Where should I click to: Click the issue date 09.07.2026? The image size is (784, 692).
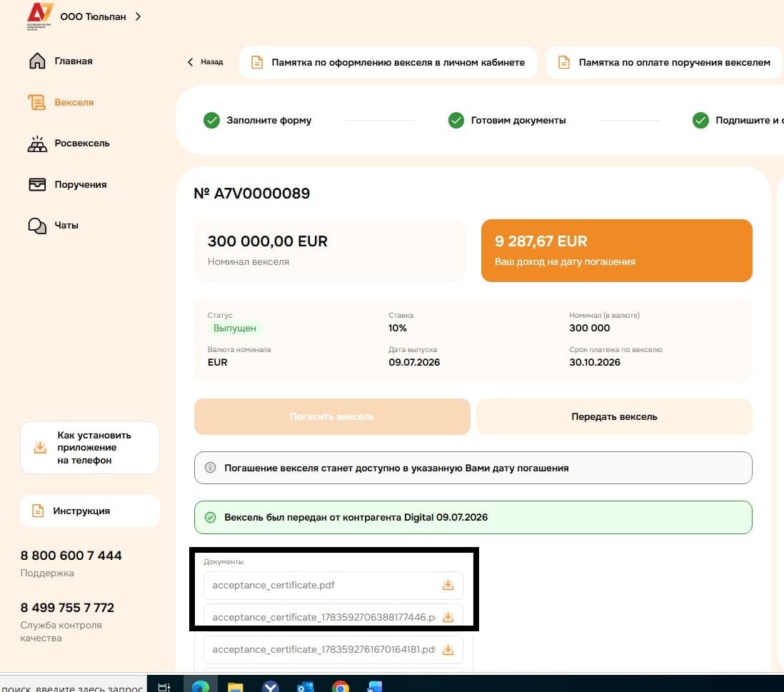click(x=414, y=362)
